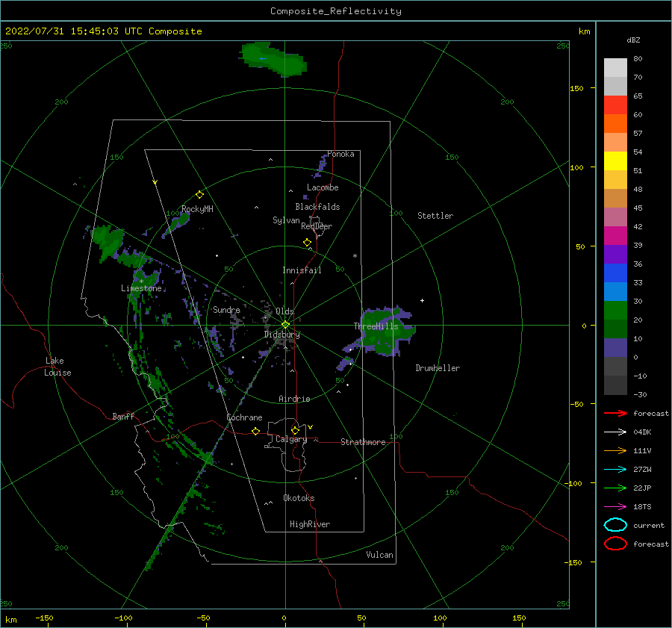
Task: Click the Innisfail label
Action: click(302, 270)
